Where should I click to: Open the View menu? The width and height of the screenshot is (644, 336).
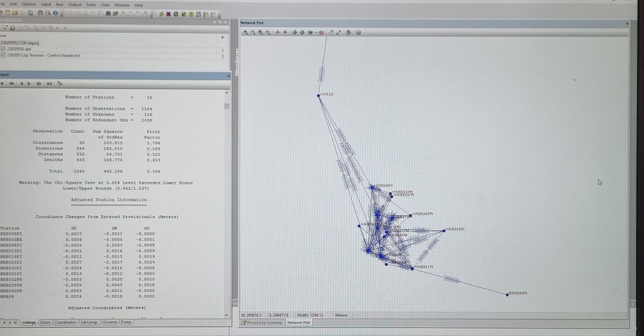105,5
